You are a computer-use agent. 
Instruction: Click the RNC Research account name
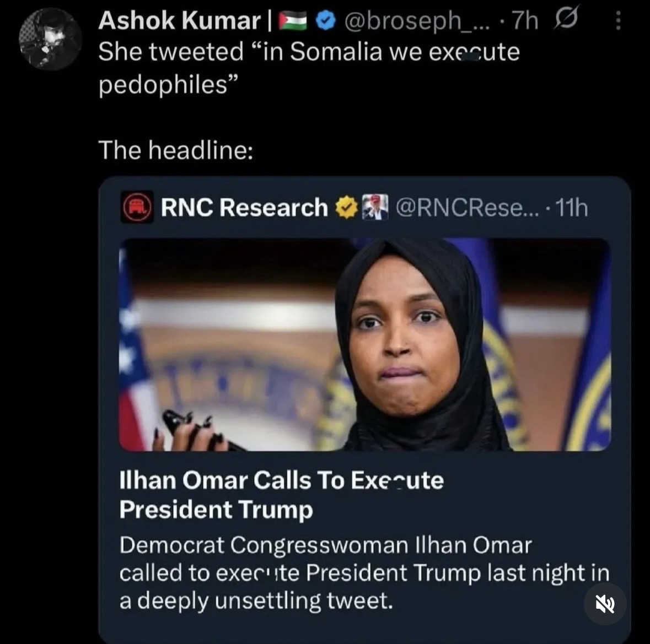(244, 208)
